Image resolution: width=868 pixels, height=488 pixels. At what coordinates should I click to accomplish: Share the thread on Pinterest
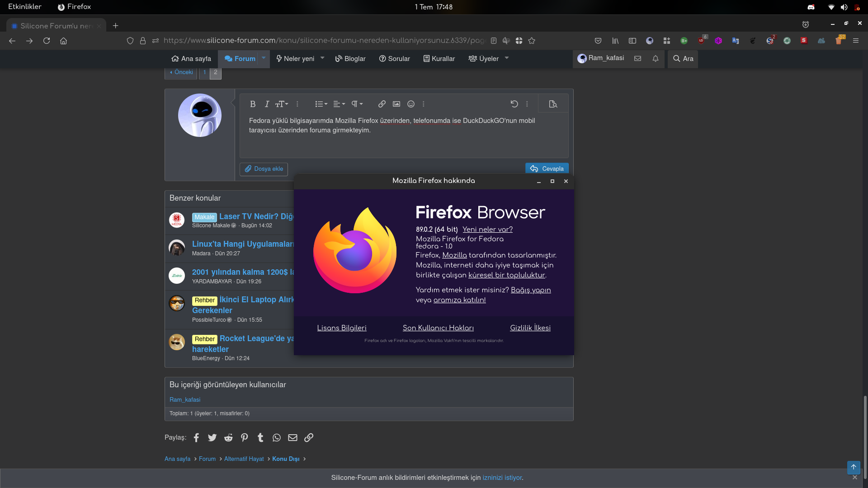(x=245, y=437)
